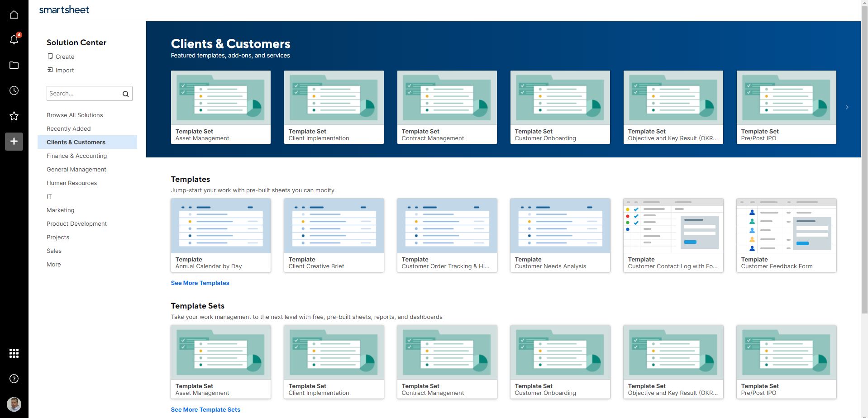Open the account profile avatar
Image resolution: width=868 pixels, height=418 pixels.
[14, 404]
